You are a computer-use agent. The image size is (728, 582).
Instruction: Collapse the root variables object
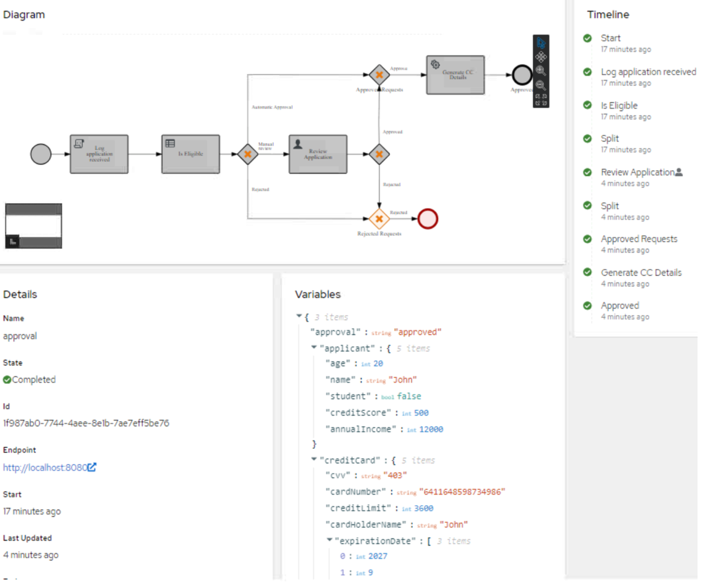point(299,316)
